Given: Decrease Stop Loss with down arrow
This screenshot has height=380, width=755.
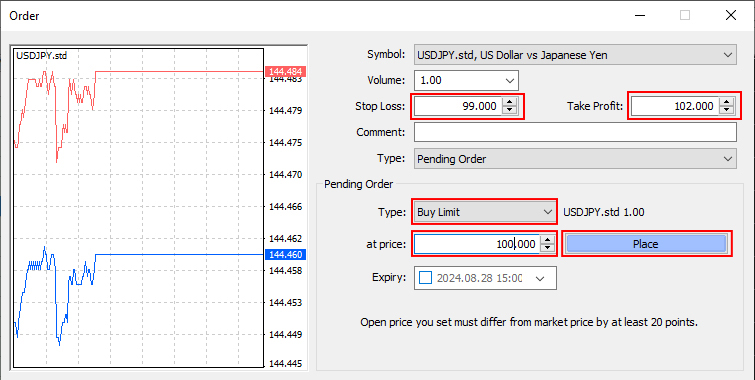Looking at the screenshot, I should pyautogui.click(x=509, y=111).
